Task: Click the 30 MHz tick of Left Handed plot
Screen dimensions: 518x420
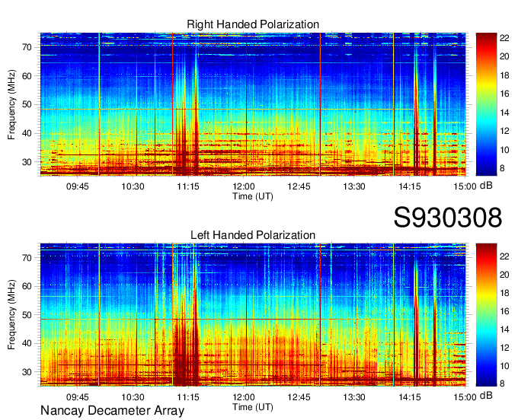Action: click(27, 372)
